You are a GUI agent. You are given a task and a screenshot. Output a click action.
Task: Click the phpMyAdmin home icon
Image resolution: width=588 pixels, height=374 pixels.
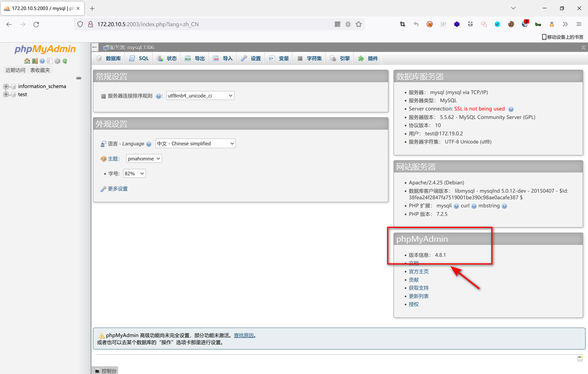[27, 61]
